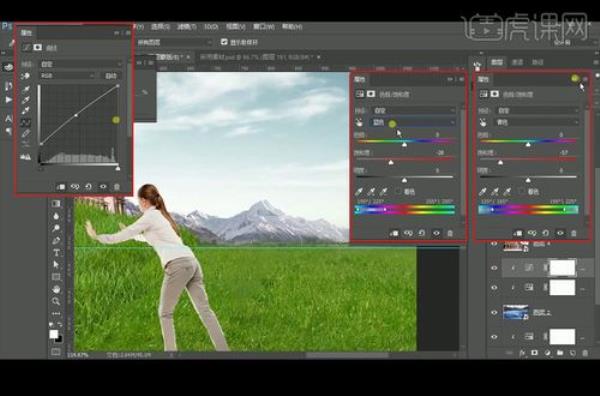Clip the Curves adjustment to layer below
Viewport: 600px width, 396px height.
point(60,187)
